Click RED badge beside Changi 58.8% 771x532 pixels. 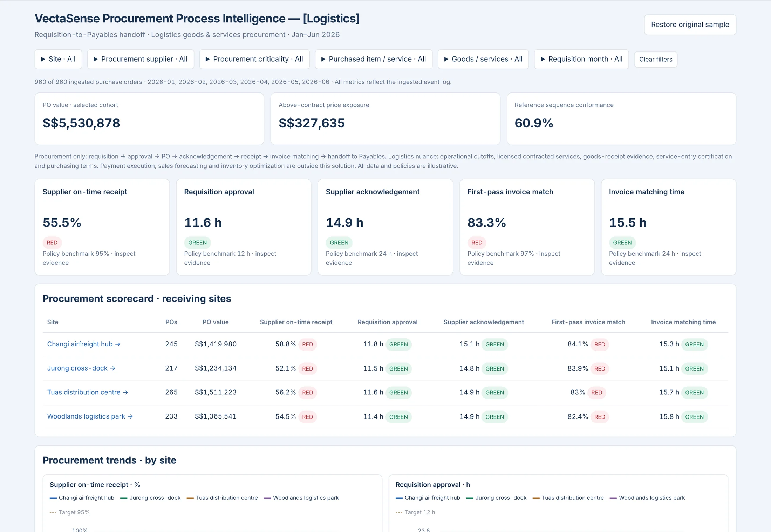tap(307, 344)
